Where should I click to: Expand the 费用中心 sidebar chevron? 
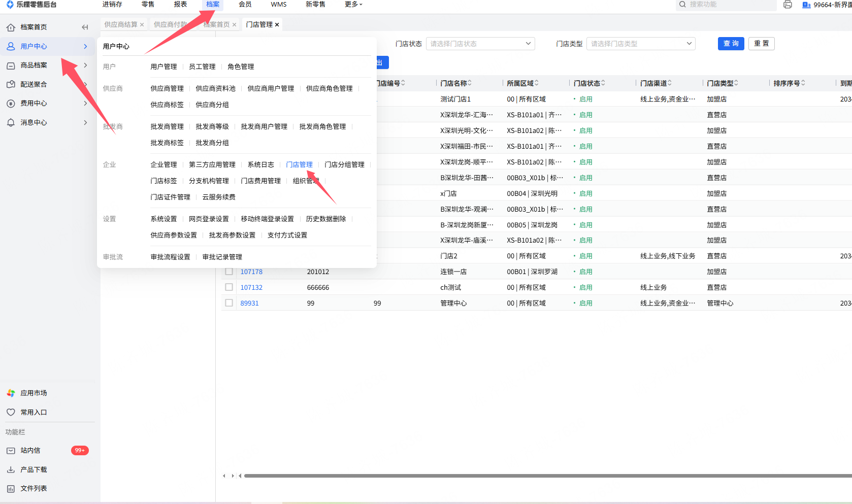coord(85,104)
